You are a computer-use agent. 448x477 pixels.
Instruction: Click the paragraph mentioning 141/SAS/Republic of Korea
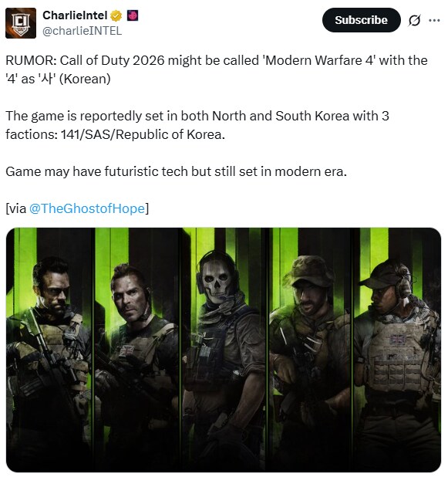tap(197, 125)
